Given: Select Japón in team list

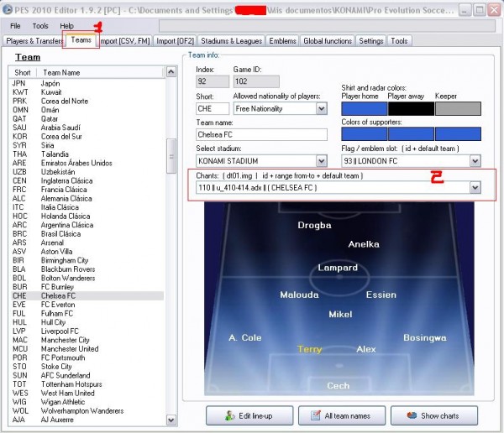Looking at the screenshot, I should tap(87, 83).
